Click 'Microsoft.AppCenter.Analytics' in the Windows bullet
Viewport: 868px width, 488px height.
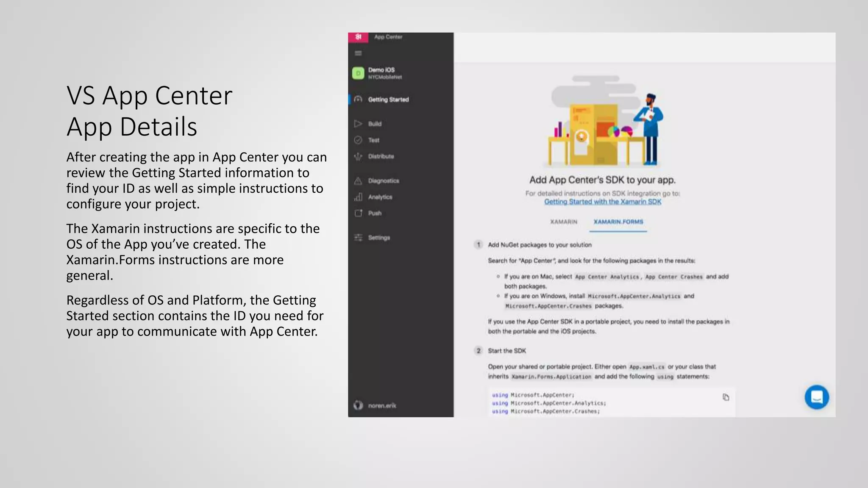click(x=634, y=296)
